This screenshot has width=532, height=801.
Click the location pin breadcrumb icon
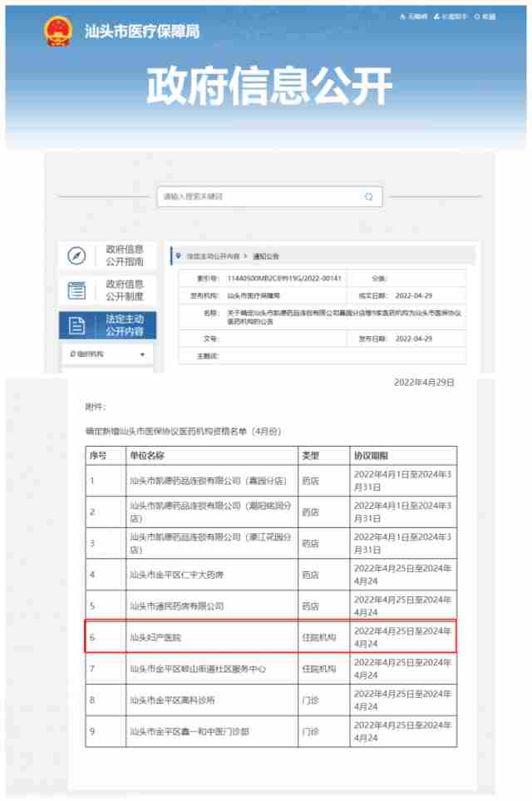[x=178, y=256]
